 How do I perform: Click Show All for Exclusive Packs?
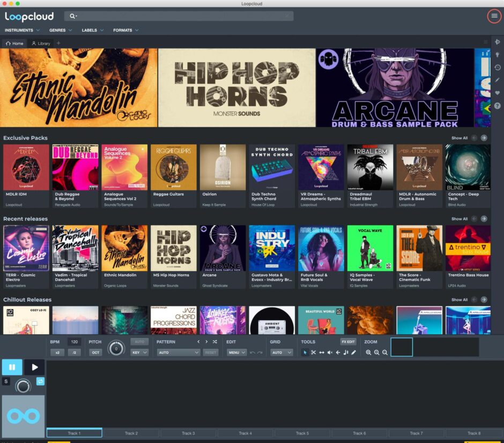tap(459, 138)
